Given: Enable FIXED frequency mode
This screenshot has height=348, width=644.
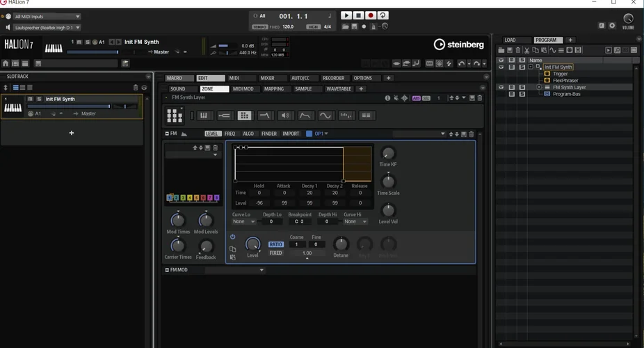Looking at the screenshot, I should pyautogui.click(x=275, y=253).
